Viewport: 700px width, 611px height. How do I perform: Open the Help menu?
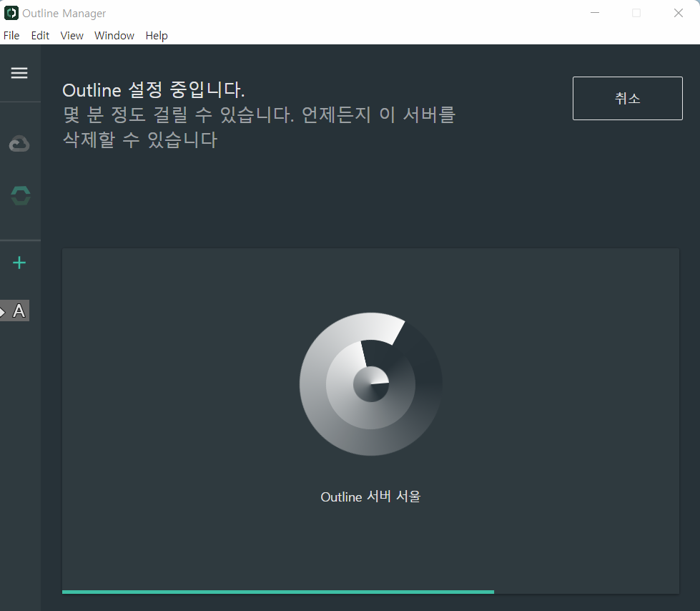(x=157, y=36)
